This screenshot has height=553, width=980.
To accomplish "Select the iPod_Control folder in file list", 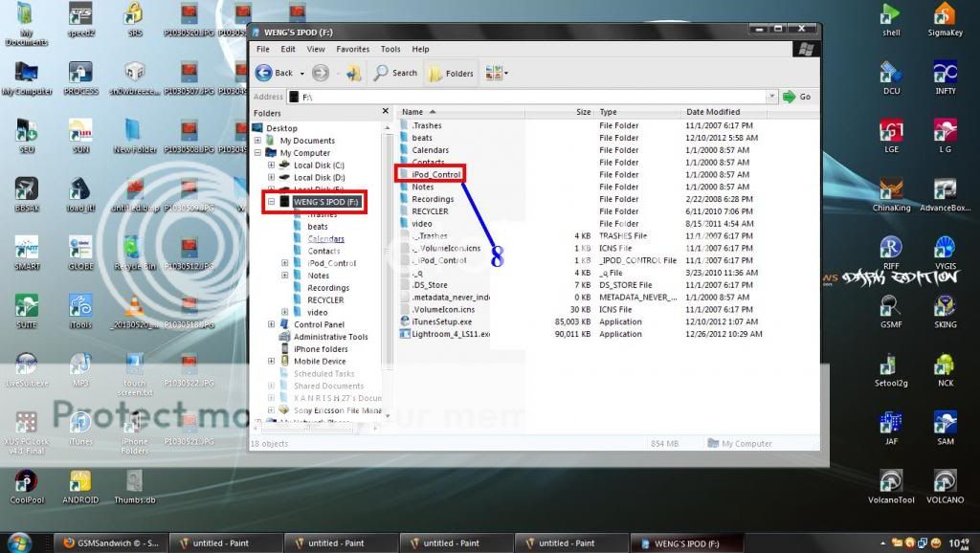I will [x=436, y=175].
